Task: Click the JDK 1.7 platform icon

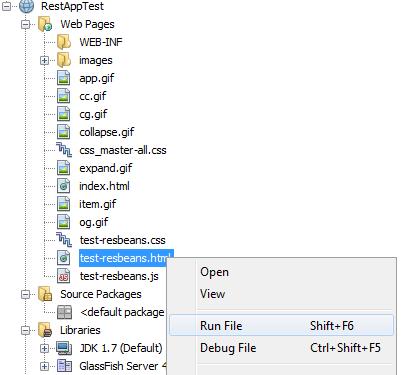Action: tap(64, 348)
